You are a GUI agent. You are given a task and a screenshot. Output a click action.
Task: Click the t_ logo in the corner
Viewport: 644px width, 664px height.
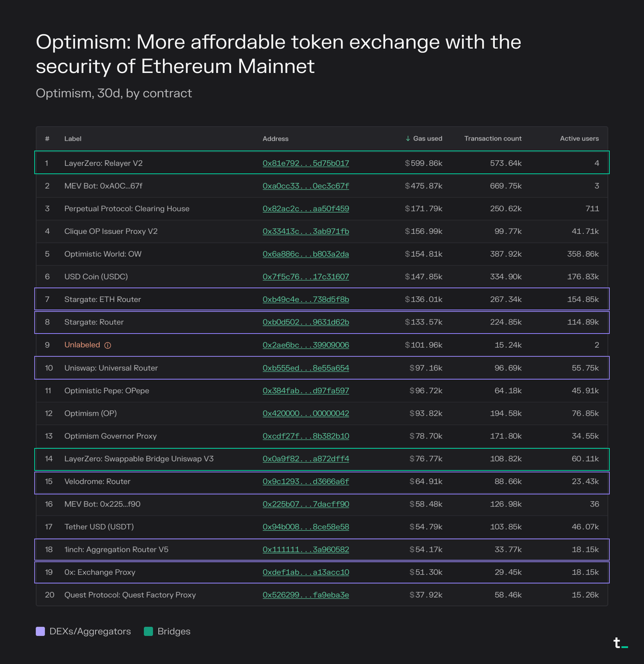pos(620,643)
